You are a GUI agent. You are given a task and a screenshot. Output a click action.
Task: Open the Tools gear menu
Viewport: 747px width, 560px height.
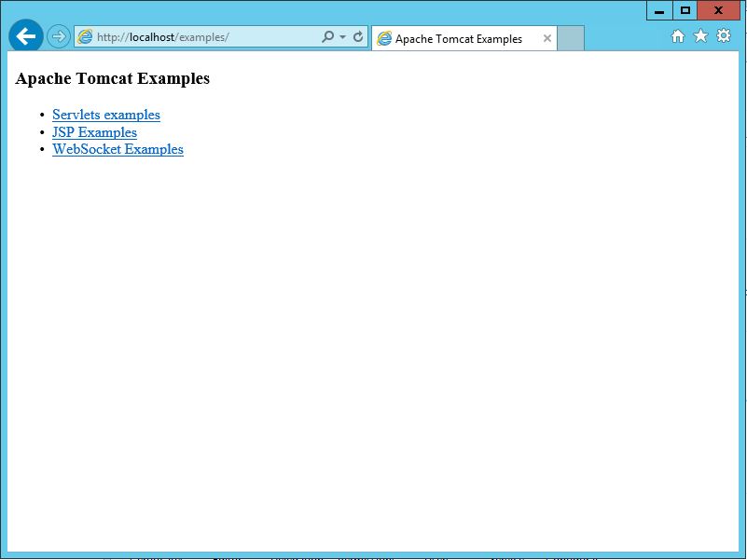click(x=724, y=35)
